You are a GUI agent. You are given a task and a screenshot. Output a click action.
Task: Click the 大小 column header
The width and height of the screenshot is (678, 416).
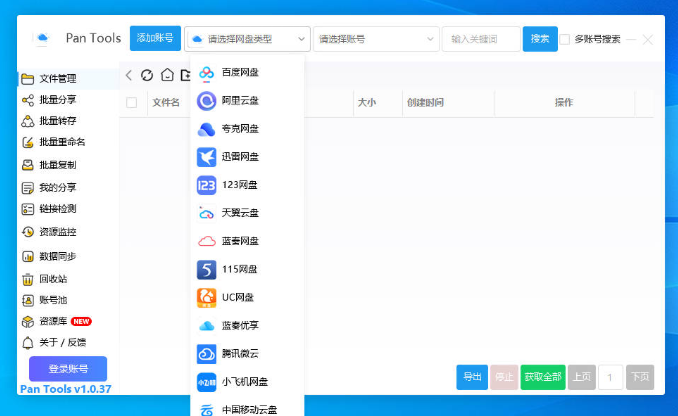(x=367, y=102)
